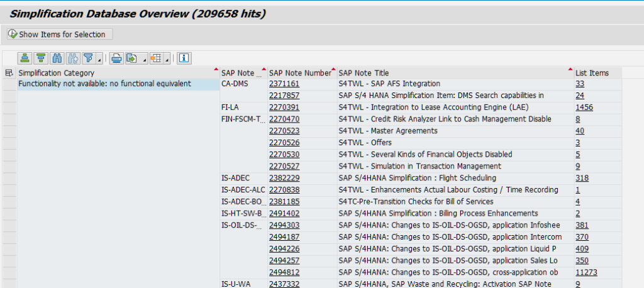Open SAP Note 2270838 link

coord(284,191)
